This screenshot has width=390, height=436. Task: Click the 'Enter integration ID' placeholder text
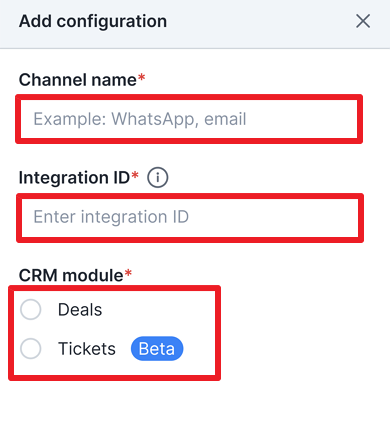[111, 217]
